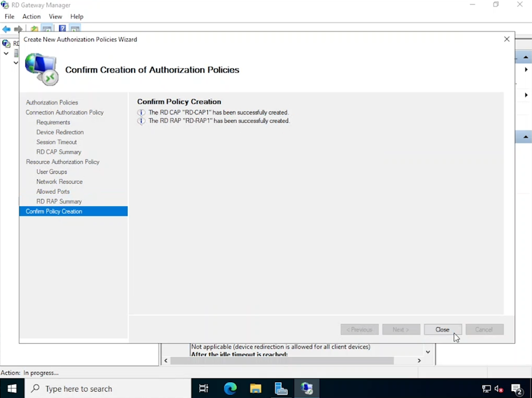Viewport: 532px width, 398px height.
Task: Open Help using the question mark toolbar icon
Action: point(62,28)
